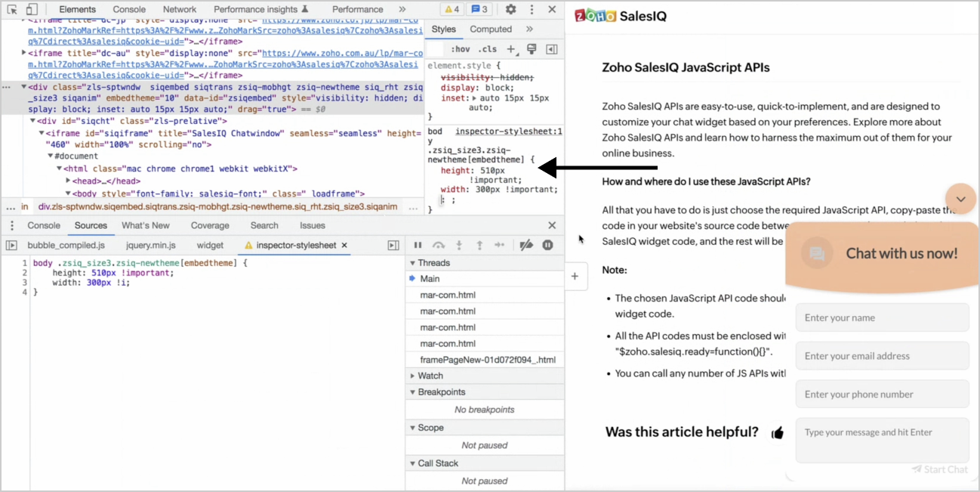Open the rendering emulations paintbrush icon
980x492 pixels.
point(532,49)
